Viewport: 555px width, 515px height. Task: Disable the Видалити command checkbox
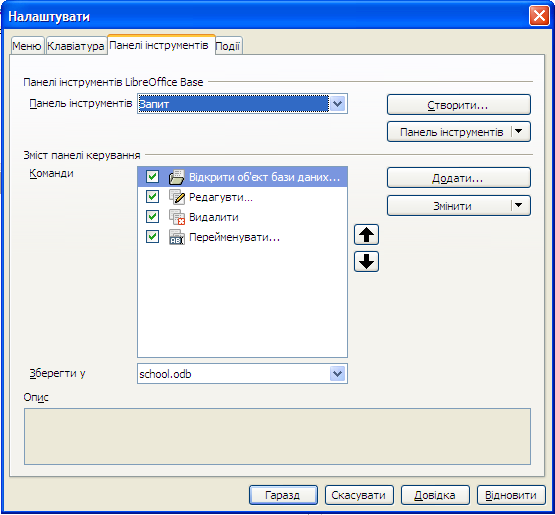click(x=152, y=217)
